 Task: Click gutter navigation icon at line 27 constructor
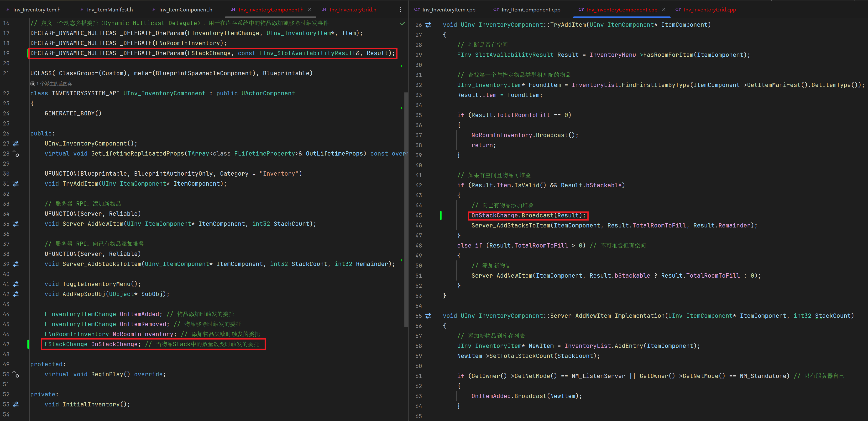pos(16,143)
